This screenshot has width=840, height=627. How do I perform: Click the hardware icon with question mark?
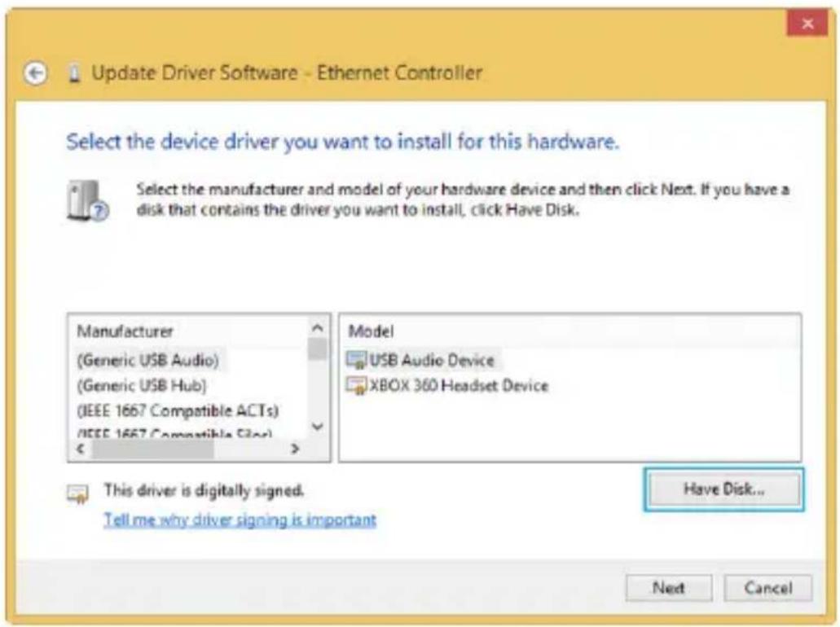click(x=83, y=201)
